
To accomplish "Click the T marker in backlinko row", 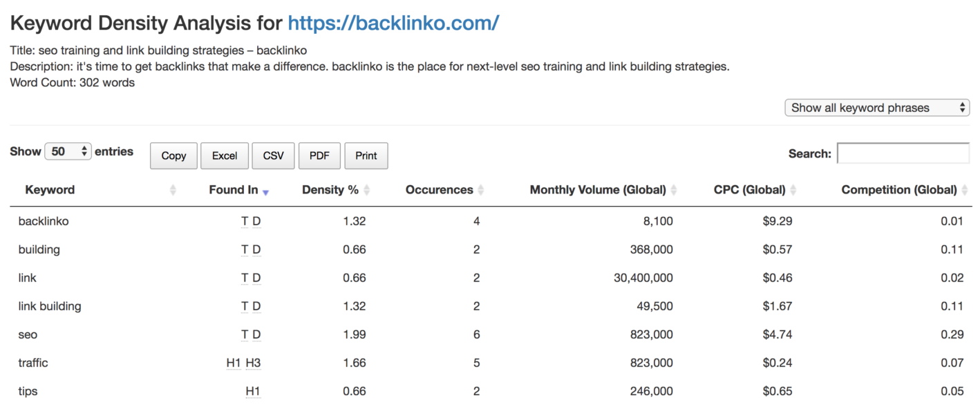I will point(244,222).
